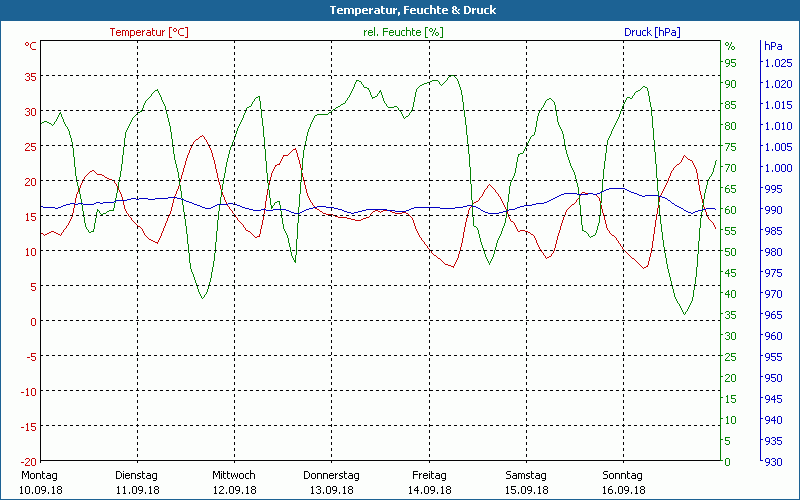Click the date '10.09.18'

click(41, 490)
